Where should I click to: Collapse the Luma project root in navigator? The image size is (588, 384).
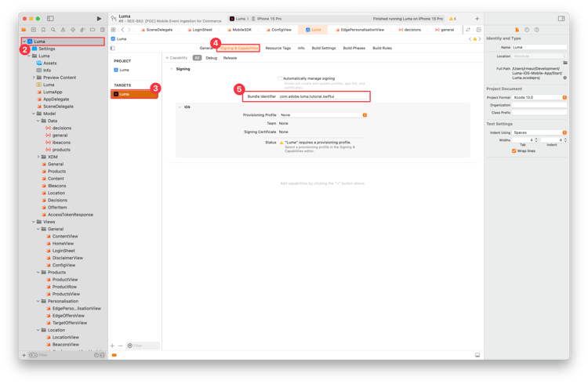pyautogui.click(x=24, y=42)
